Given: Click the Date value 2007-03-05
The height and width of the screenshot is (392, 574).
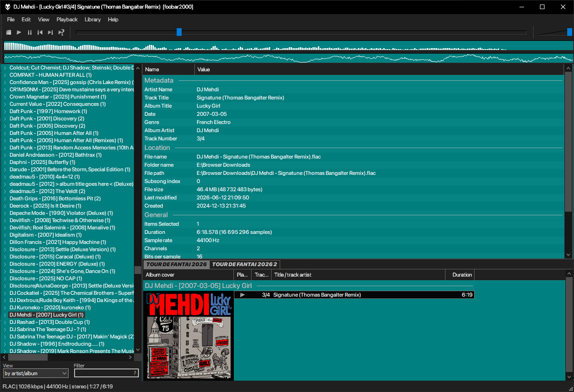Looking at the screenshot, I should click(212, 114).
